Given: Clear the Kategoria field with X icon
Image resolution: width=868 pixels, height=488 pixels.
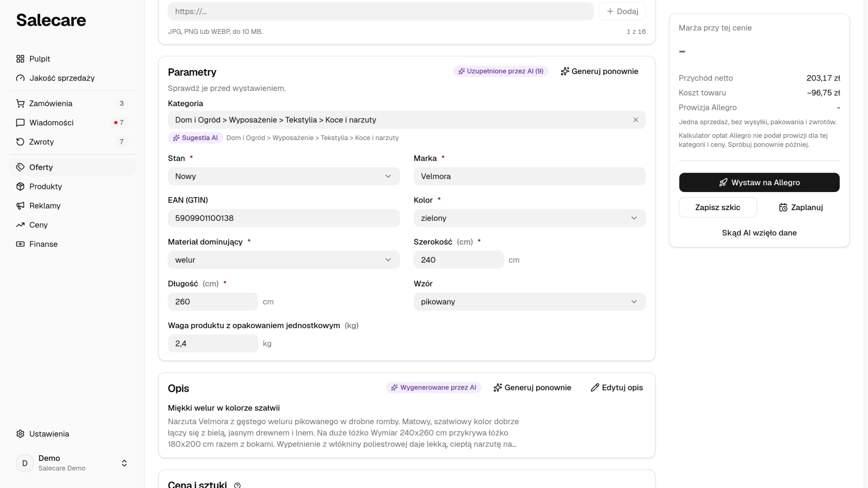Looking at the screenshot, I should (x=636, y=120).
